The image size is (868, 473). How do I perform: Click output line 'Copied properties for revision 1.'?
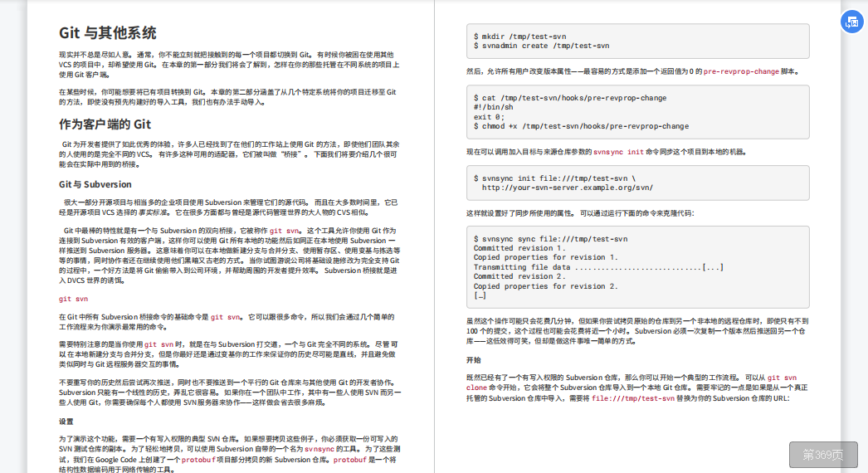coord(545,257)
